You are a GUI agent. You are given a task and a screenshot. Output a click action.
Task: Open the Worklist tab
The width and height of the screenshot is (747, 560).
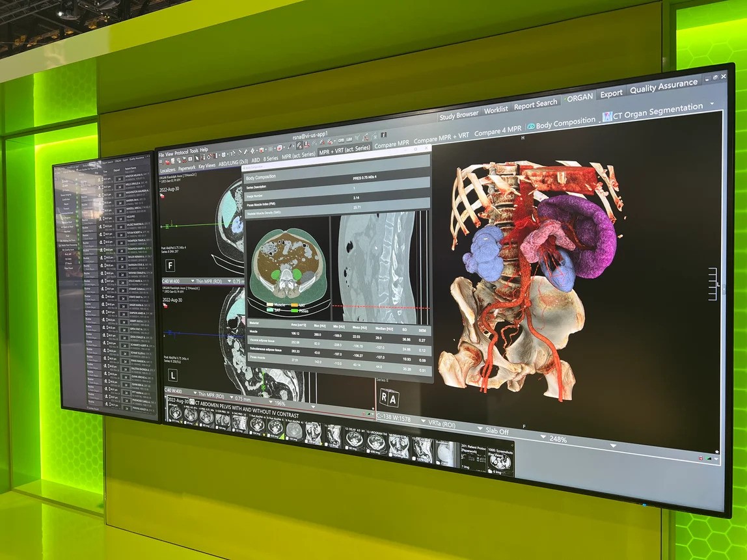point(496,110)
